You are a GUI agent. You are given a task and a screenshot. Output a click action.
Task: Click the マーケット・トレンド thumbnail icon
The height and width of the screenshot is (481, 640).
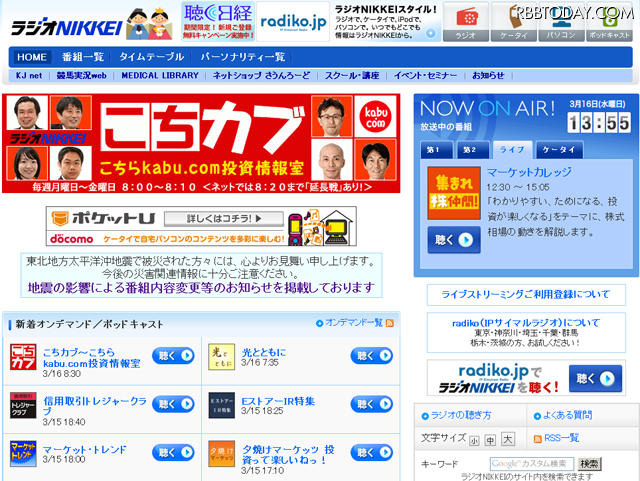pyautogui.click(x=23, y=454)
